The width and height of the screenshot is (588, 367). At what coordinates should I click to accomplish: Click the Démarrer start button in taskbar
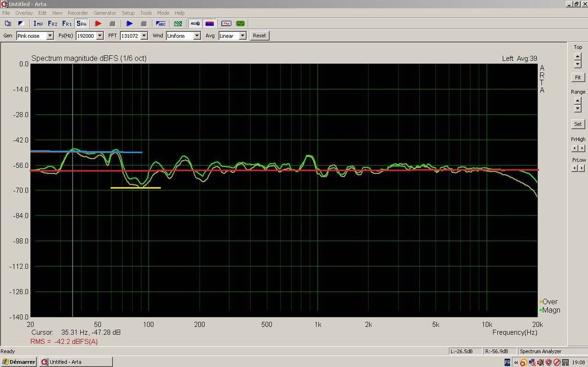pos(19,362)
